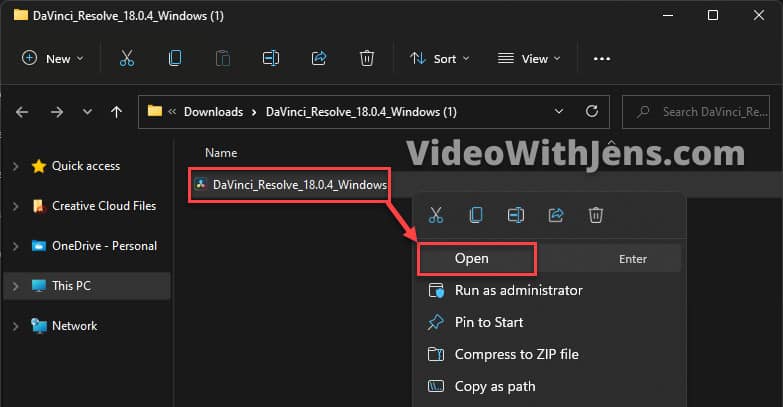Go forward with the right arrow

point(57,112)
